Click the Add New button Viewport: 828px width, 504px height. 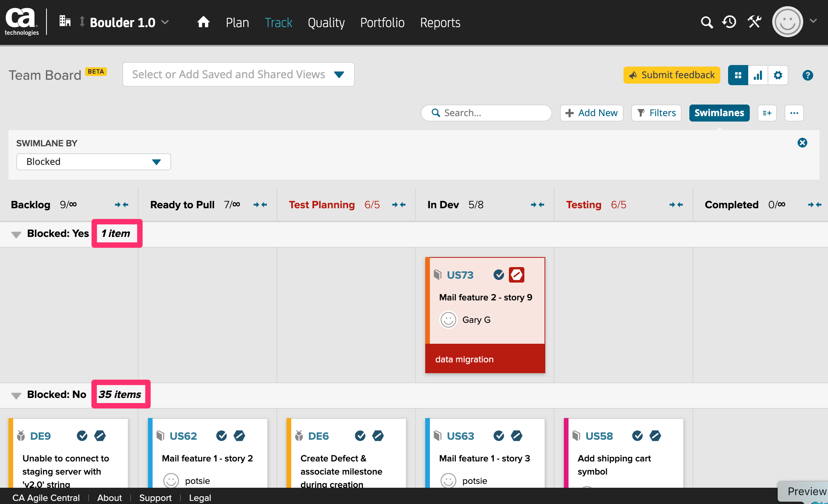click(x=591, y=113)
